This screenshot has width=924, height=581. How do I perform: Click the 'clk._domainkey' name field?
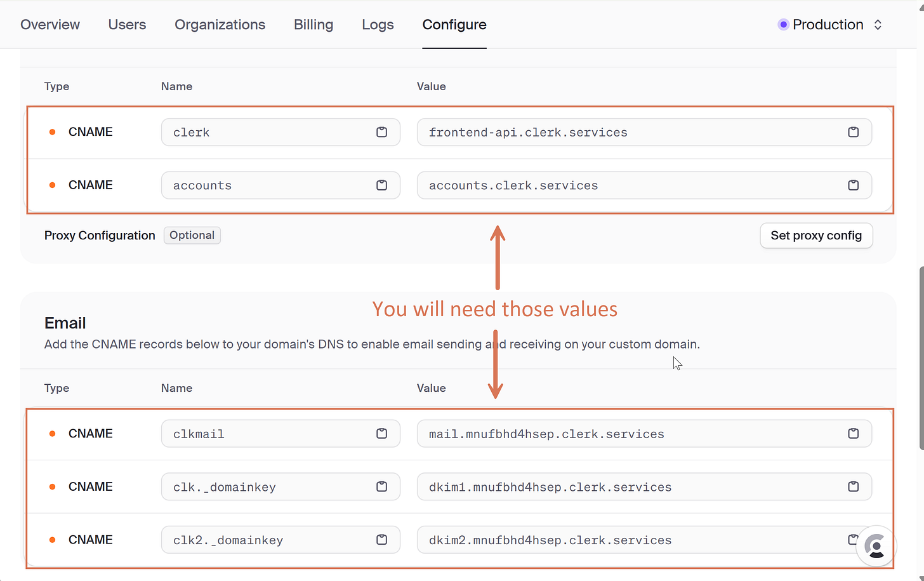(280, 487)
